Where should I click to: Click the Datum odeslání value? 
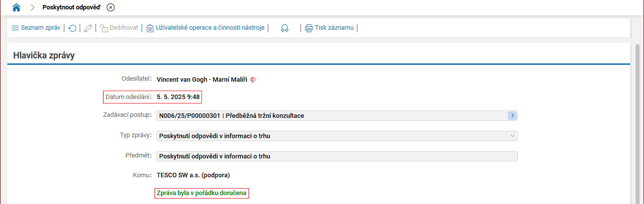click(178, 97)
